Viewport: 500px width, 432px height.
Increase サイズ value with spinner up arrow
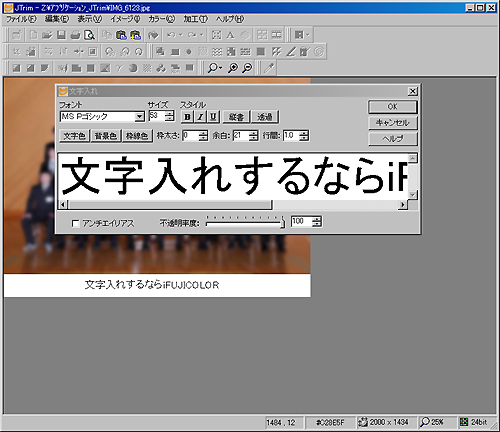coord(170,113)
